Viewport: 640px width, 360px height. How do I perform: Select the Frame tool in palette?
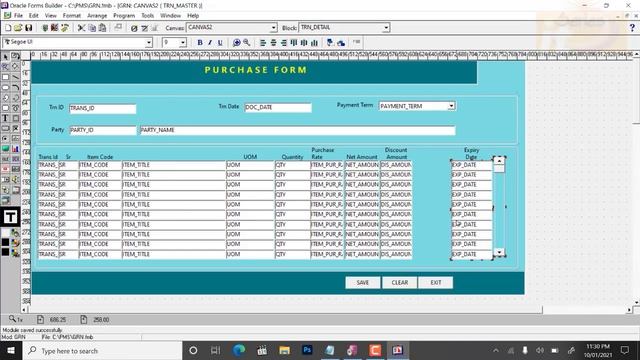click(x=16, y=118)
